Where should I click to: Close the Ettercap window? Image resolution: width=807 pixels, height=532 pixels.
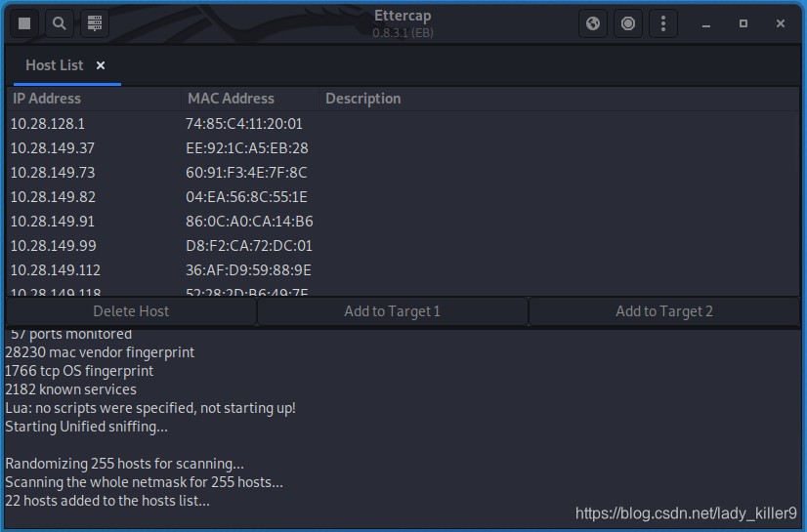781,23
